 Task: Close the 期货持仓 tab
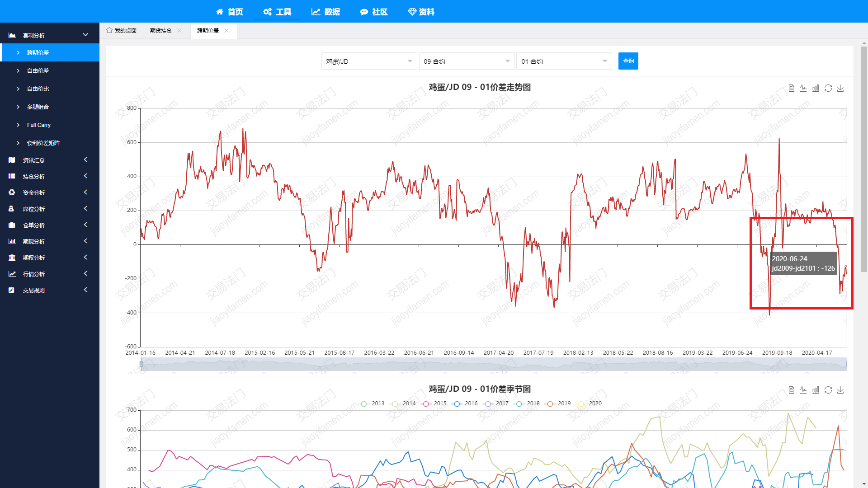pos(179,31)
